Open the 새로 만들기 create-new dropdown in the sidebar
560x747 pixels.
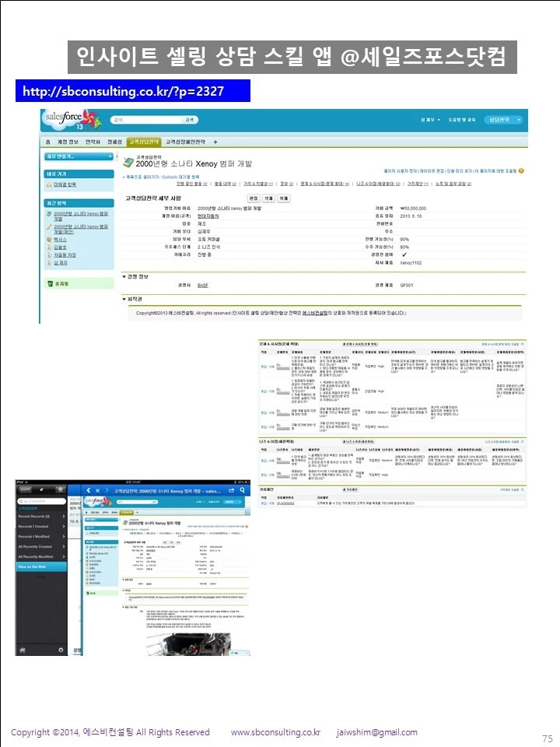pos(79,156)
